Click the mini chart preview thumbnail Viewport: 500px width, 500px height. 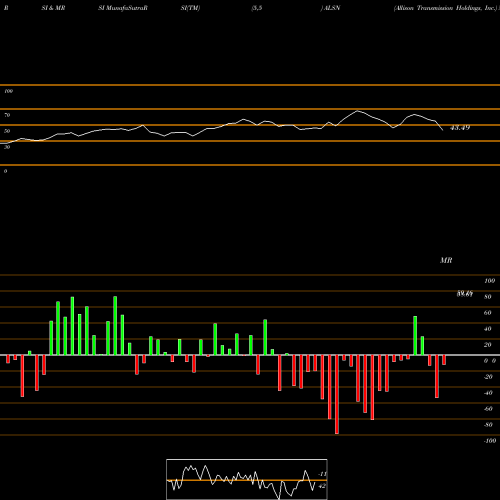point(247,479)
